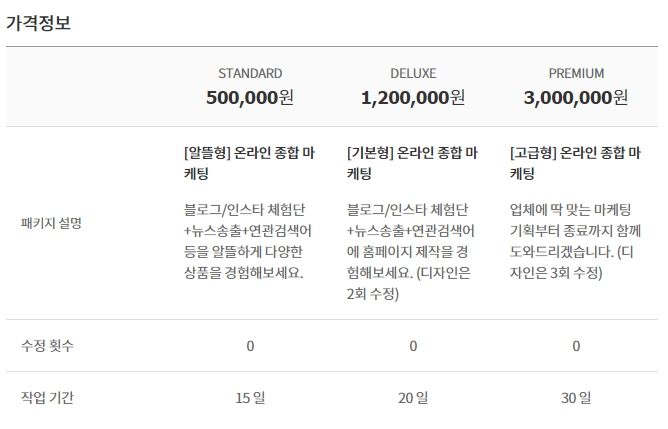Click the 1,200,000원 price
Viewport: 668px width, 429px height.
pyautogui.click(x=413, y=98)
